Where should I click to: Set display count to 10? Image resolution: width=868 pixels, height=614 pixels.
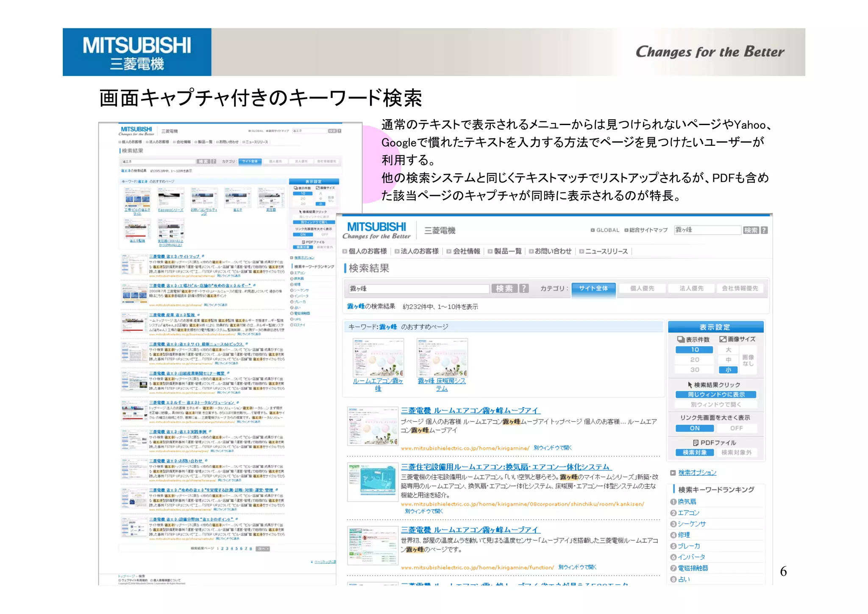694,350
